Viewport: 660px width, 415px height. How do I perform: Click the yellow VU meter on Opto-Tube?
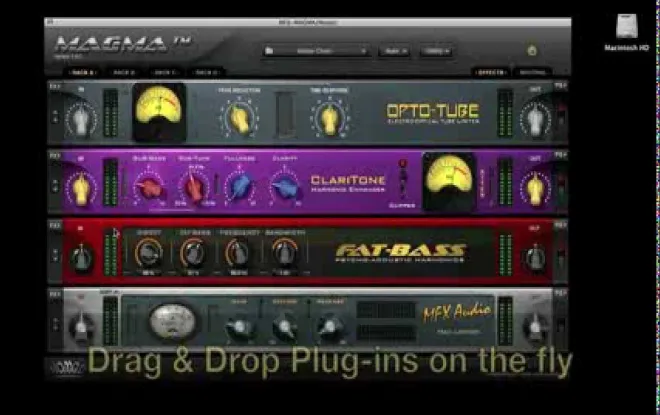[159, 112]
